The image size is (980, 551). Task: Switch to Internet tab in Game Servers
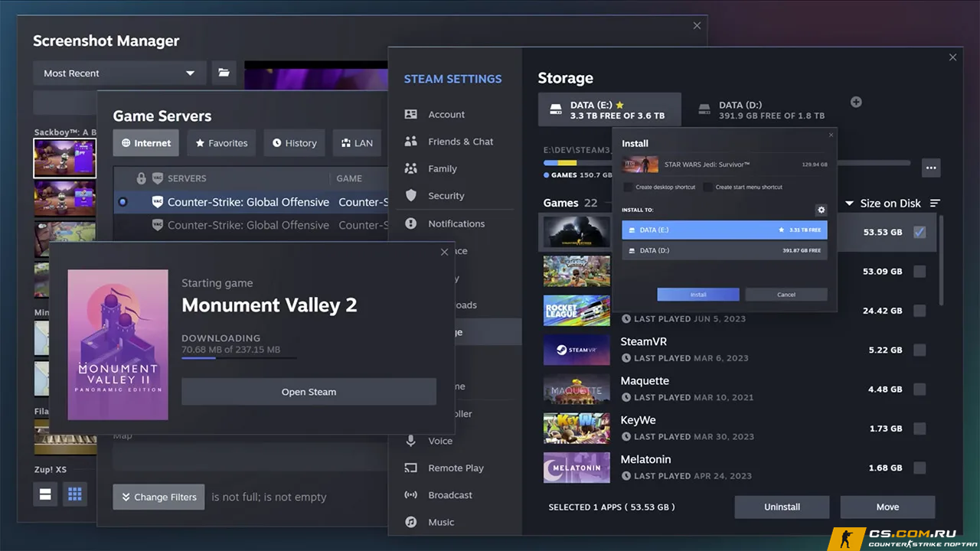click(x=146, y=143)
